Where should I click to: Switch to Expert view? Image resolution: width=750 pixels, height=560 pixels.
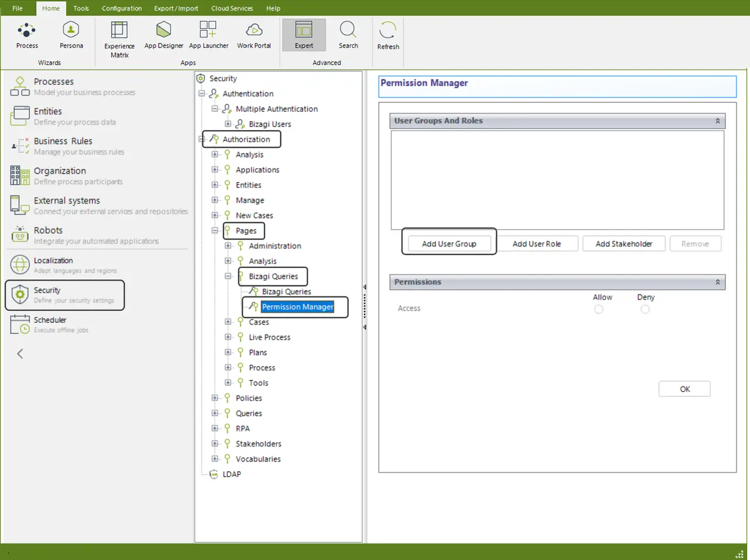304,35
